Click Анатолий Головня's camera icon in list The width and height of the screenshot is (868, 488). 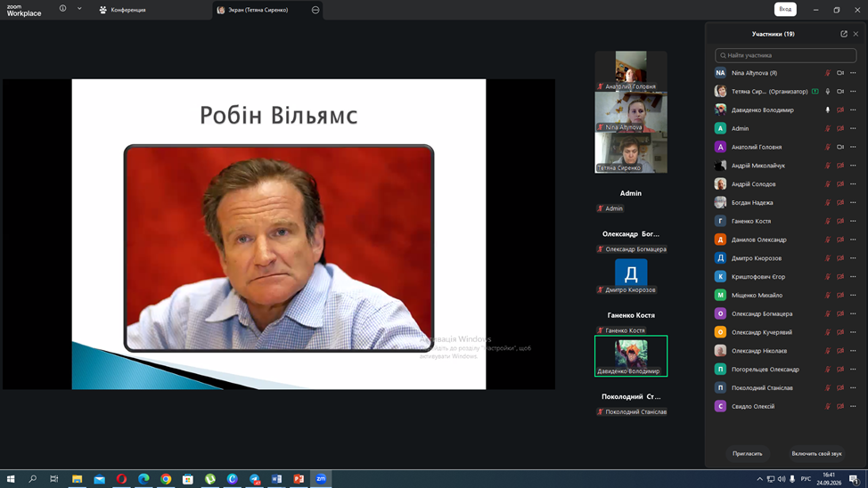pyautogui.click(x=840, y=147)
